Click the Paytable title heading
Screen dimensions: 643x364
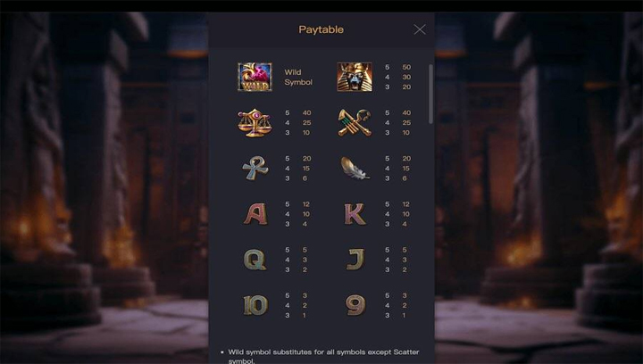pos(321,29)
